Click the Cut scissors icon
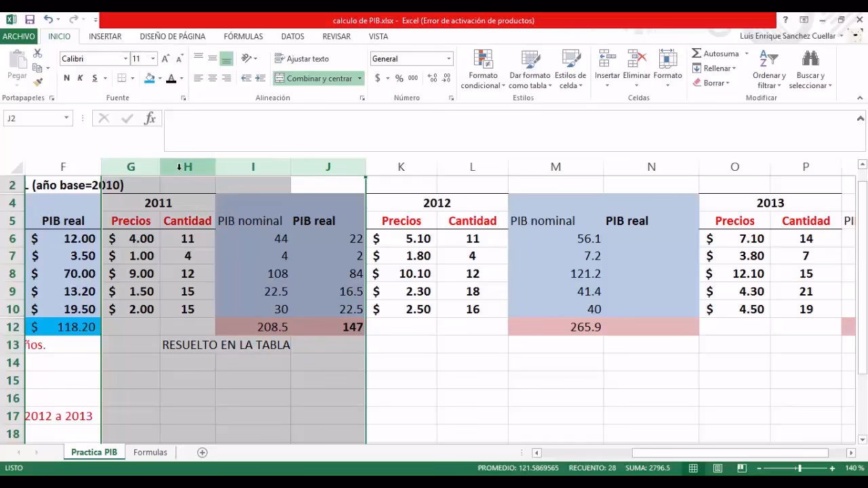Viewport: 868px width, 488px height. pyautogui.click(x=37, y=54)
